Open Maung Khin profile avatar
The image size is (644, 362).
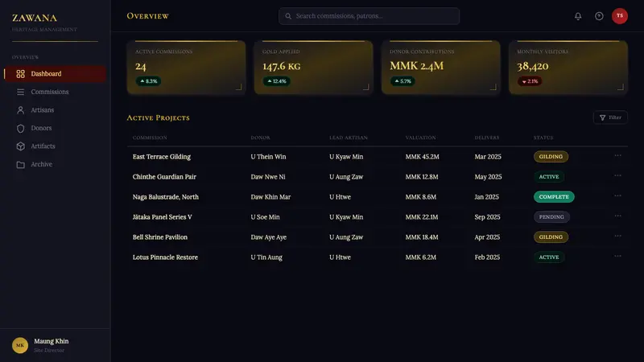coord(20,345)
